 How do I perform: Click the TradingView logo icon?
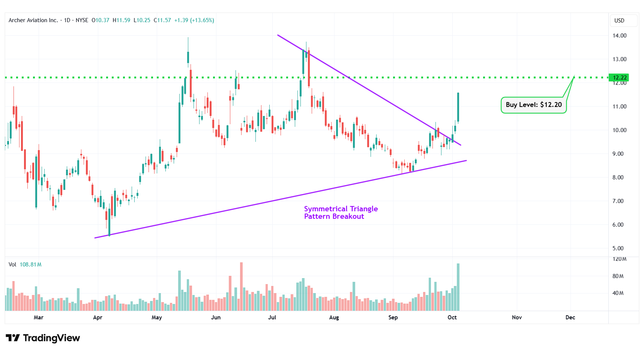coord(13,338)
